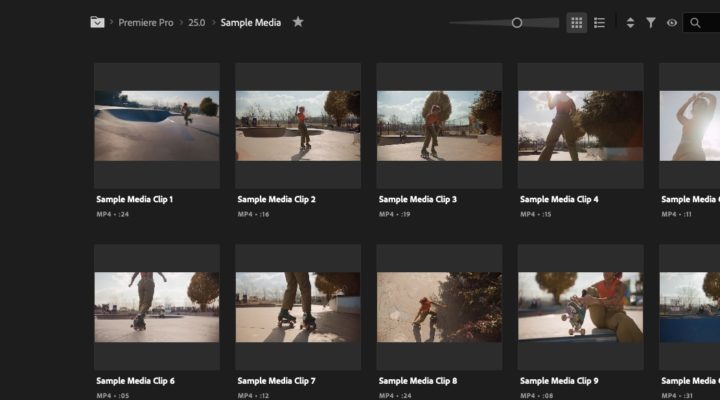The image size is (720, 400).
Task: Select Sample Media Clip 3 thumbnail
Action: [x=439, y=125]
